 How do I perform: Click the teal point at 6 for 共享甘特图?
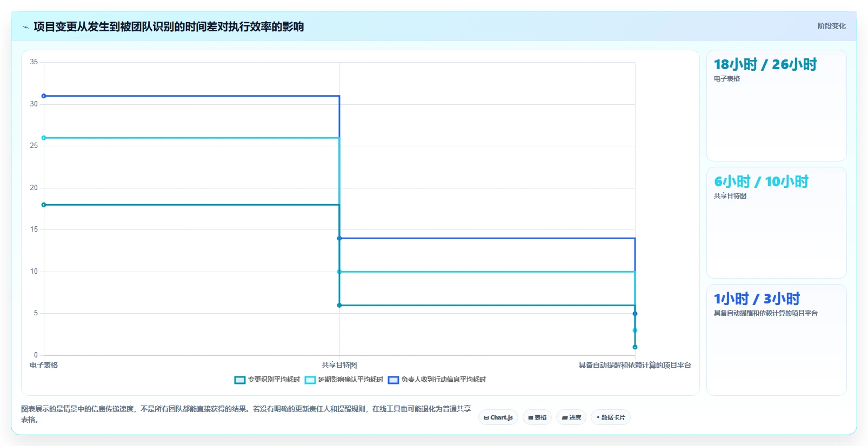(x=339, y=305)
